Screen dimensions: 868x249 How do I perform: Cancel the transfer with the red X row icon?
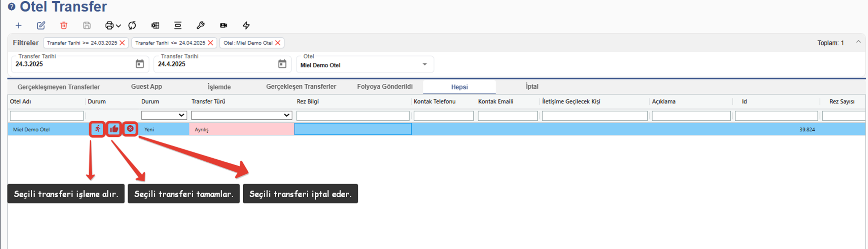point(130,129)
